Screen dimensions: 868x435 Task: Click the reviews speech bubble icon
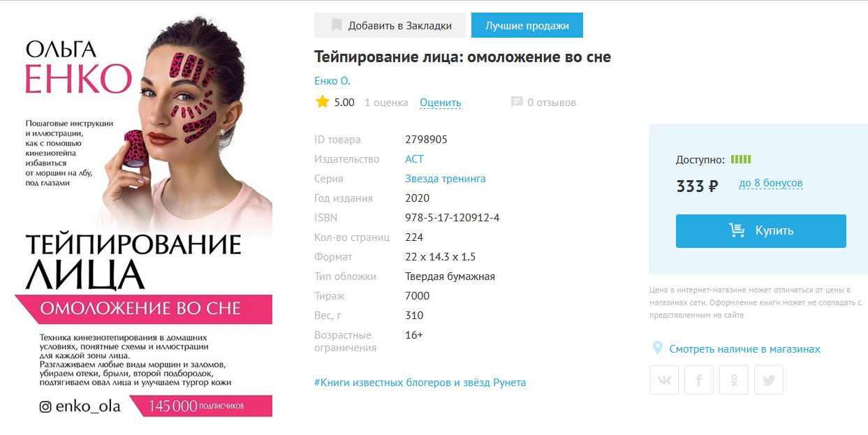click(517, 102)
